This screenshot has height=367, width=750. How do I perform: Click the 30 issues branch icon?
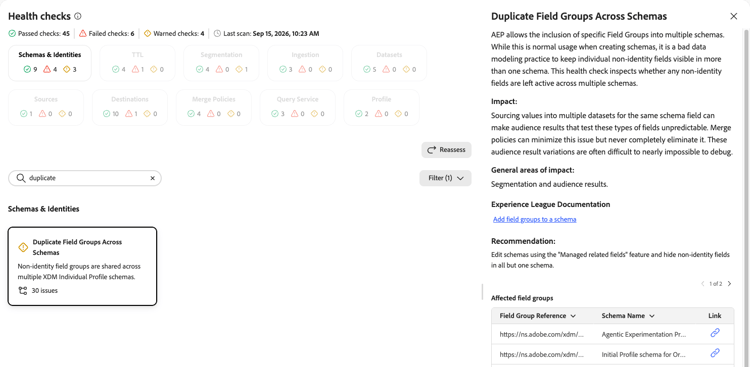coord(22,290)
